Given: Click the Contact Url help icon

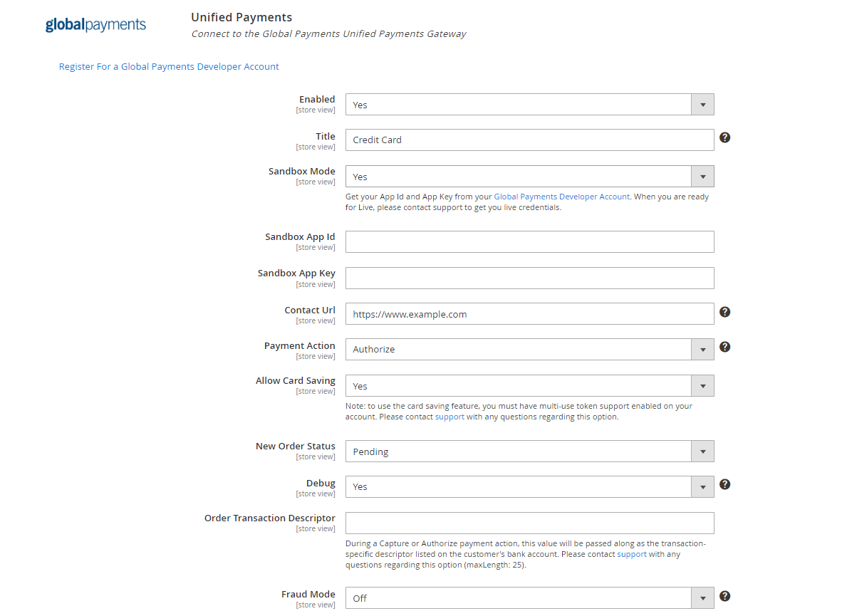Looking at the screenshot, I should [x=724, y=311].
